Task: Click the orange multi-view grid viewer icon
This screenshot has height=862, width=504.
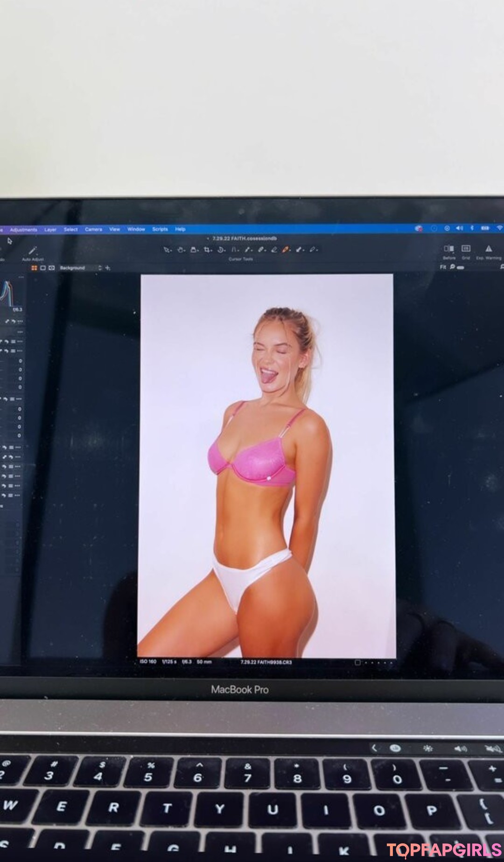Action: point(34,268)
